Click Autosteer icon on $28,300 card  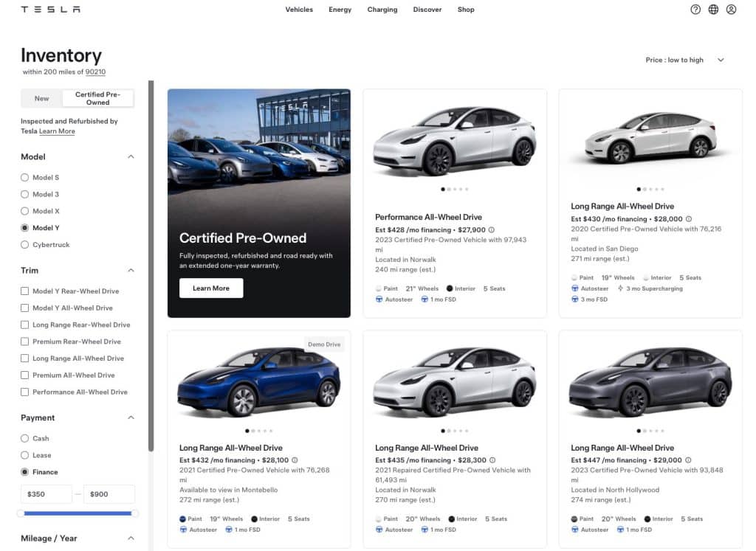(x=379, y=530)
